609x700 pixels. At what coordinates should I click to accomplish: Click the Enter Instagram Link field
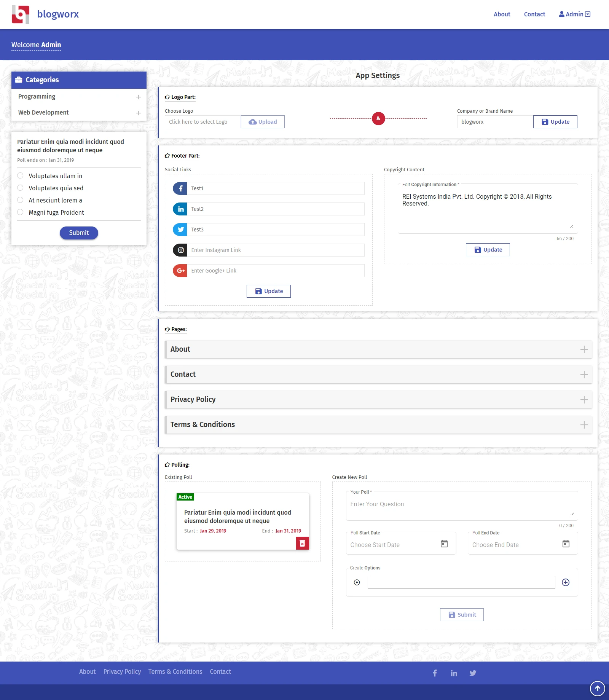click(x=276, y=250)
